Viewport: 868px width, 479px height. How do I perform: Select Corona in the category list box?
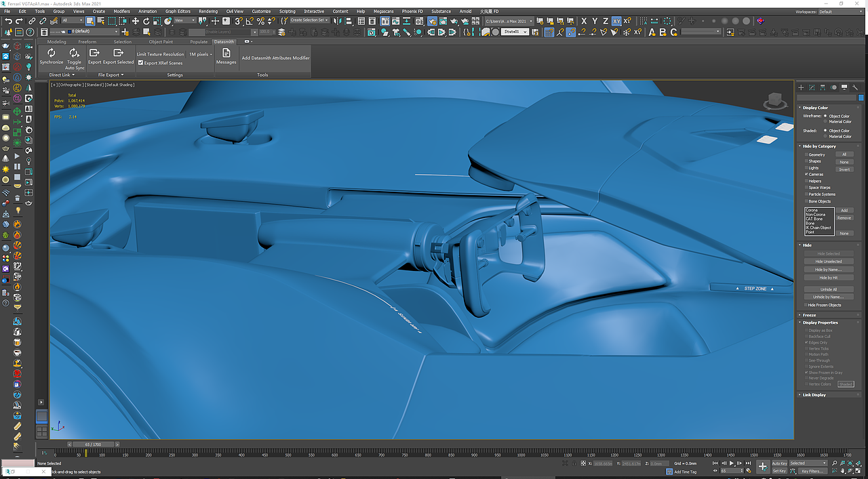pos(813,211)
